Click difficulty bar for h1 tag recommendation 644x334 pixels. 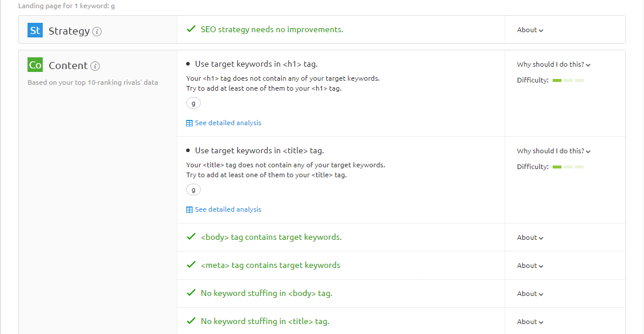click(x=568, y=80)
